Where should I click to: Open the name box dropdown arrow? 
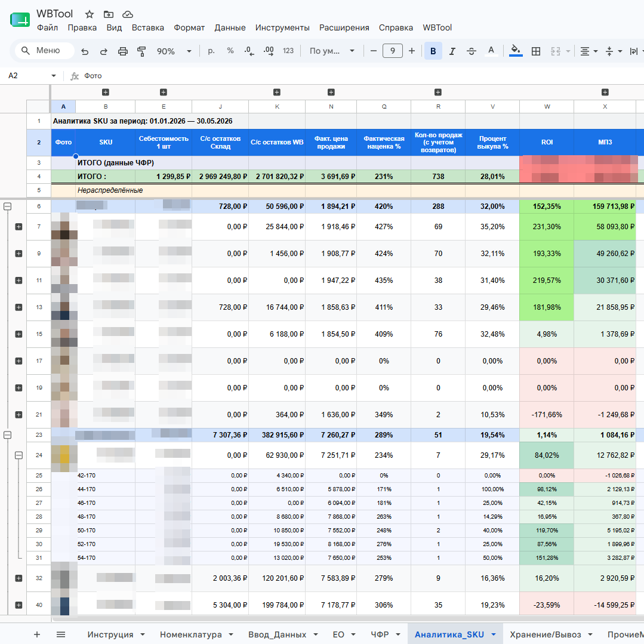(x=53, y=76)
